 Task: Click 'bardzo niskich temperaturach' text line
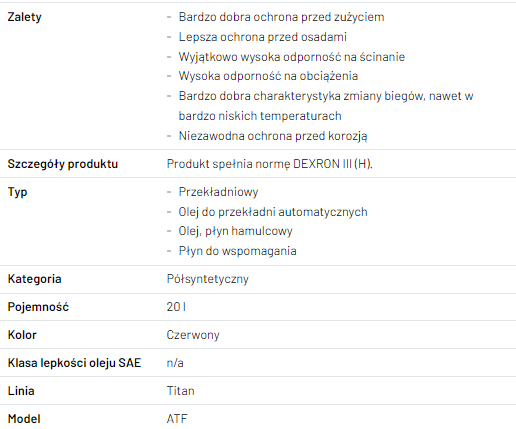point(260,116)
